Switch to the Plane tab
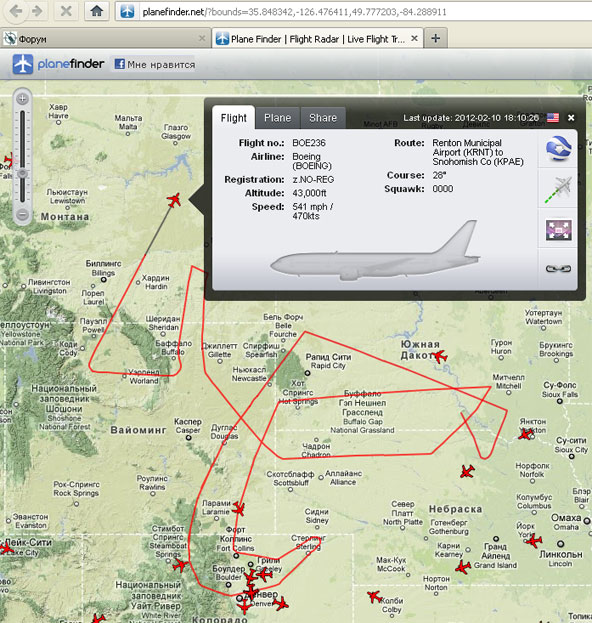592x623 pixels. click(x=277, y=118)
